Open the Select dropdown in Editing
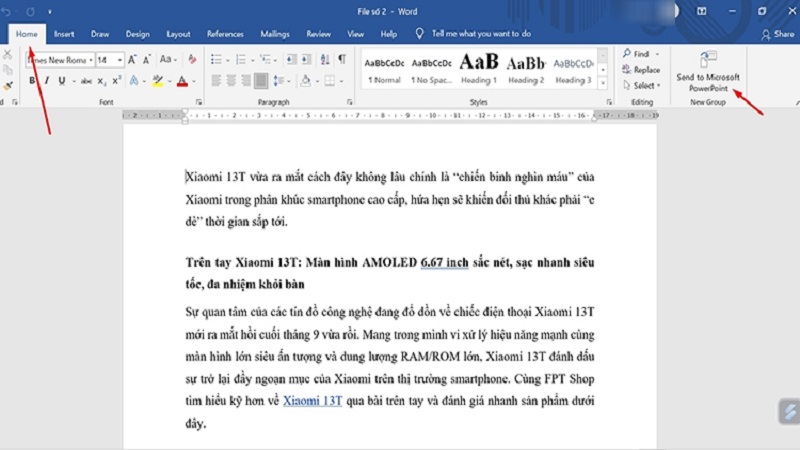Viewport: 800px width, 450px height. (642, 85)
